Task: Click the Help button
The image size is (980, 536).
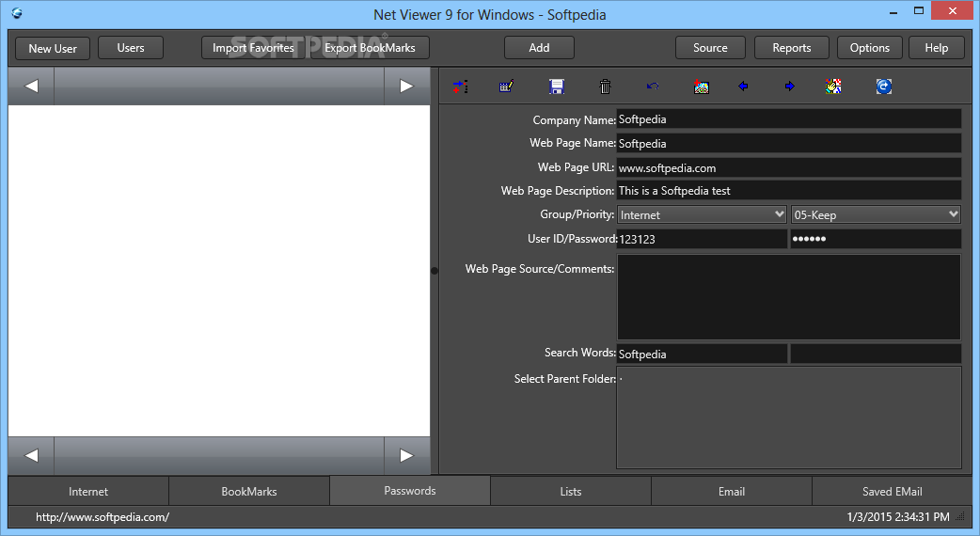Action: 936,47
